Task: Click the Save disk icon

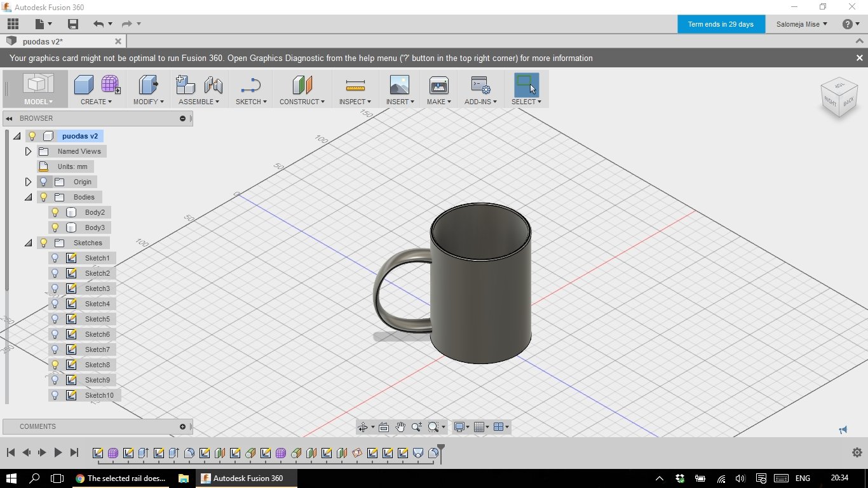Action: [x=73, y=24]
